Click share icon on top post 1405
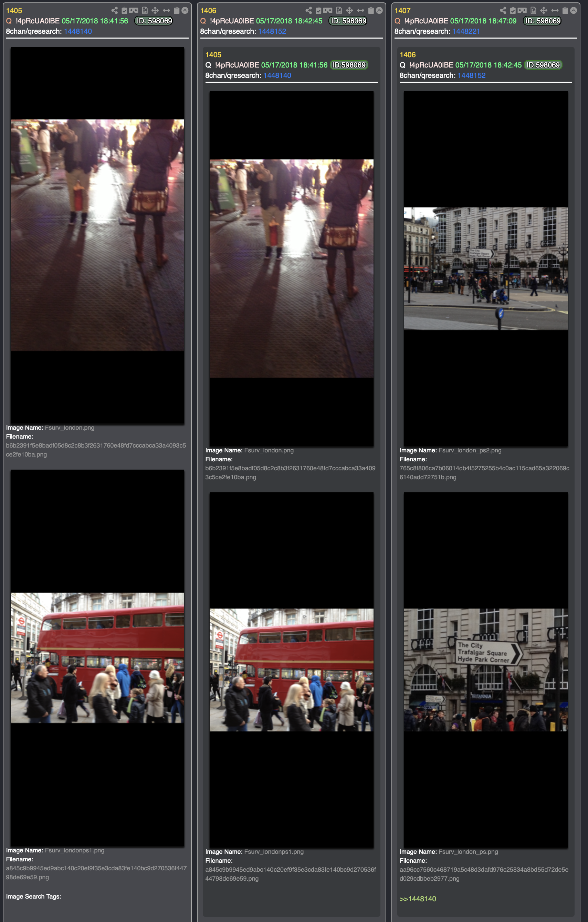588x922 pixels. 114,10
